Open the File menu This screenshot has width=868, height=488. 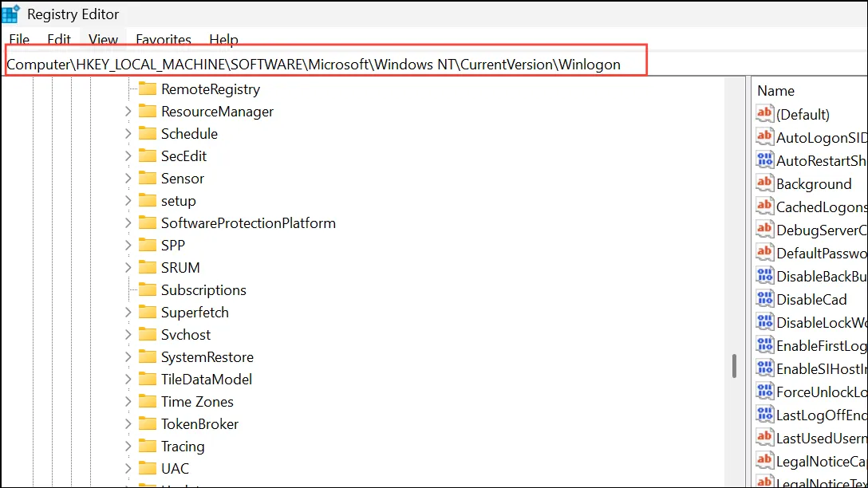[x=19, y=40]
